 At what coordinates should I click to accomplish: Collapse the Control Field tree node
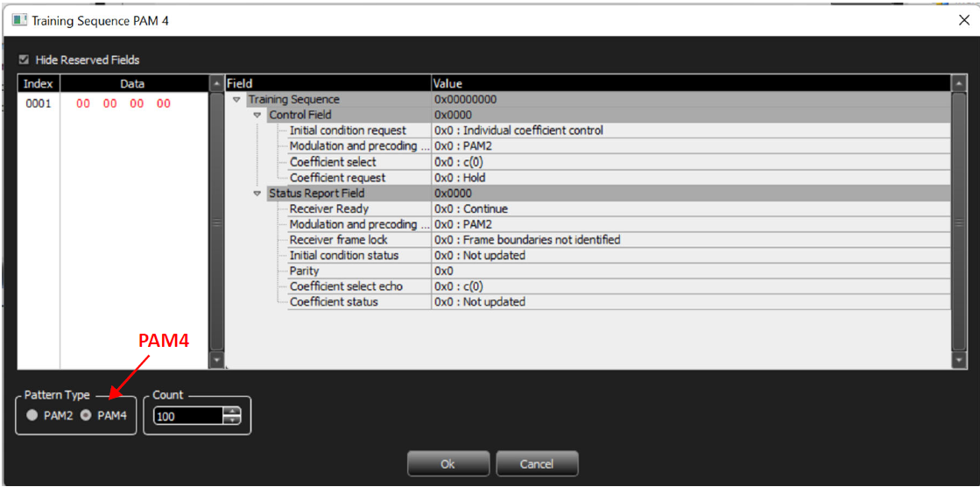tap(257, 115)
